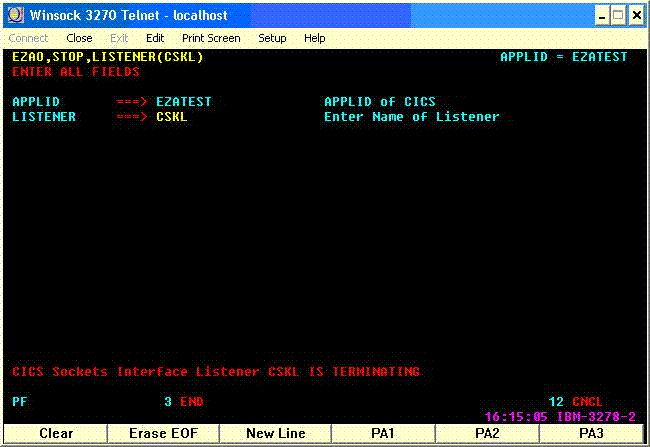Click the LISTENER field label

pyautogui.click(x=44, y=117)
